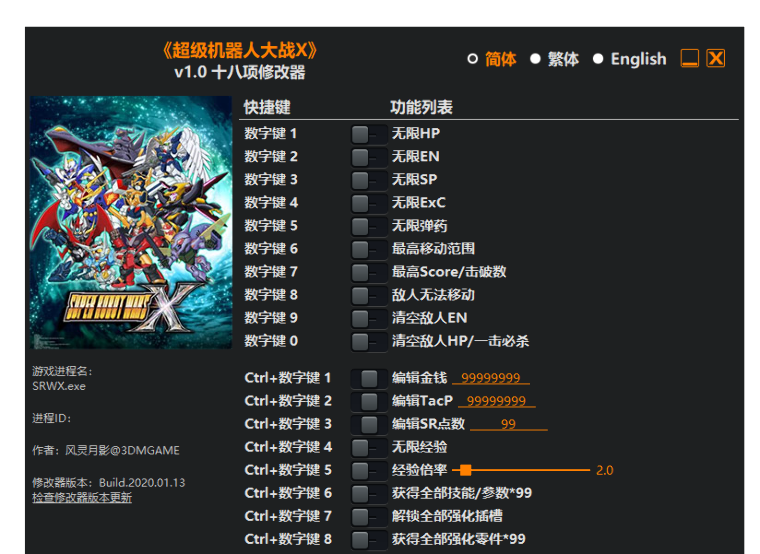This screenshot has width=760, height=554.
Task: Switch on 无限SP
Action: tap(369, 180)
